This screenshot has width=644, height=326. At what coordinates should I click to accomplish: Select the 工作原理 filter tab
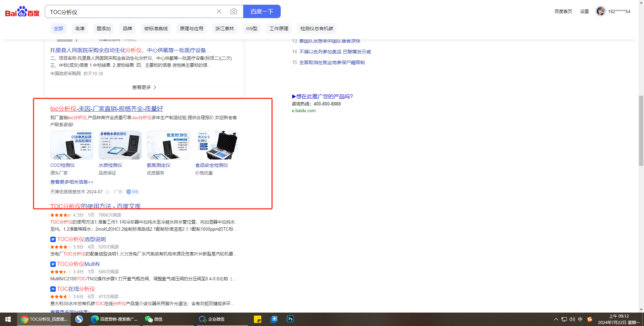pos(279,29)
